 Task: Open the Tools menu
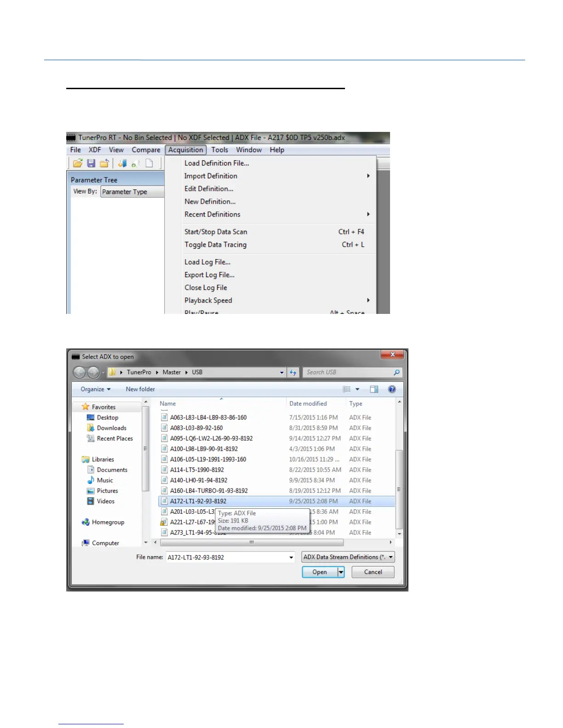click(x=219, y=150)
